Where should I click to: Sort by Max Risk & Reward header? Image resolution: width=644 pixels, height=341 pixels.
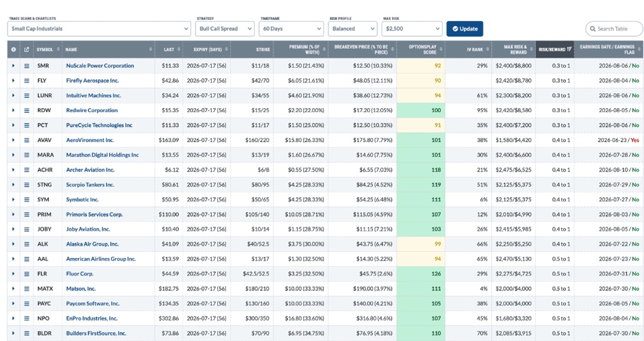514,50
